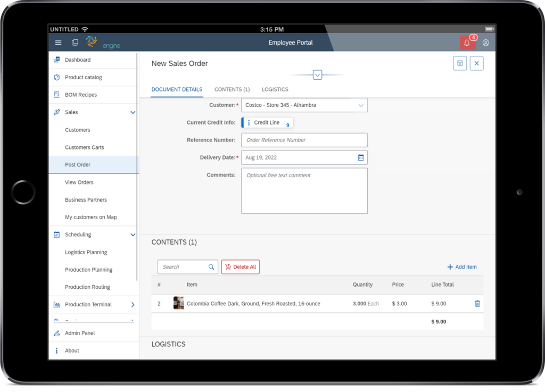Collapse the Scheduling section chevron
This screenshot has height=392, width=545.
pos(133,234)
